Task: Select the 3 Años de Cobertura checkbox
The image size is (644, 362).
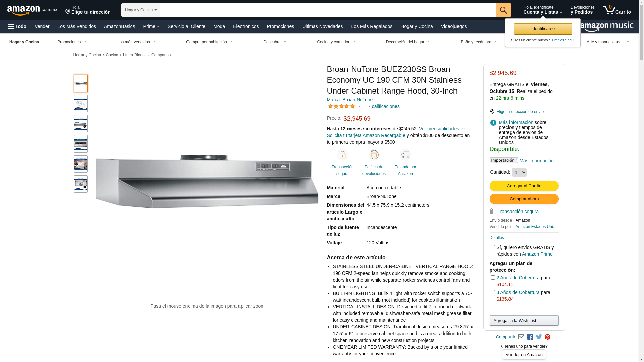Action: point(492,292)
